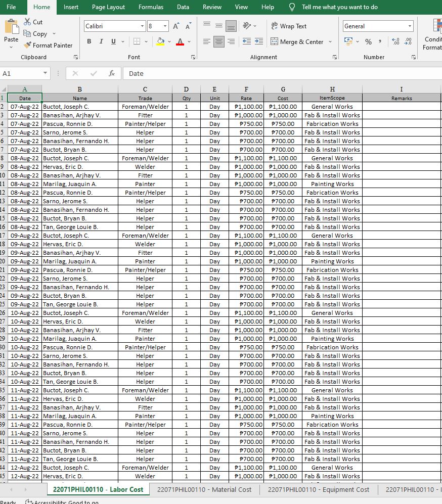Open the Equipment Cost sheet tab
The width and height of the screenshot is (442, 504).
(318, 489)
